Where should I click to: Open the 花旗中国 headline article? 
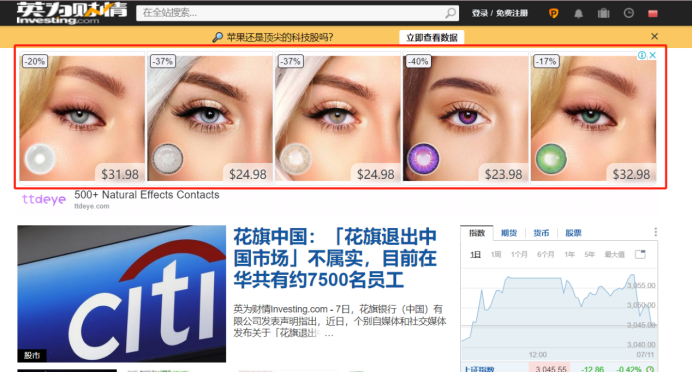(x=335, y=258)
